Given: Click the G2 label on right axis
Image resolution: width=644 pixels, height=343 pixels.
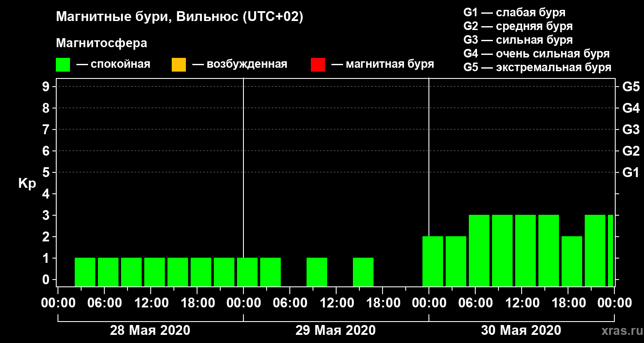Looking at the screenshot, I should tap(631, 151).
